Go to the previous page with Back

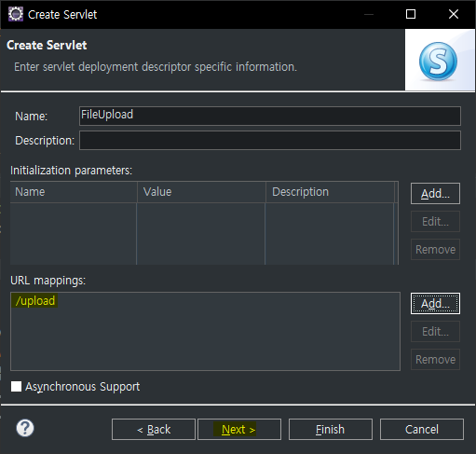(x=154, y=430)
